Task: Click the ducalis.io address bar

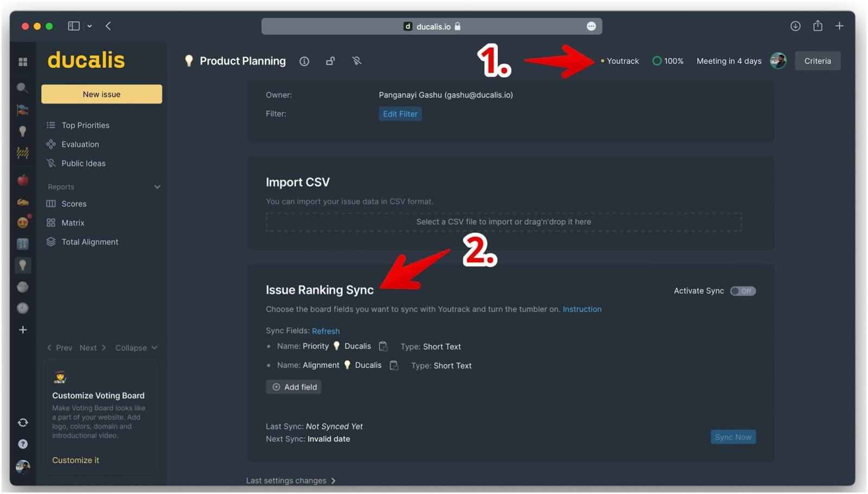Action: click(432, 27)
